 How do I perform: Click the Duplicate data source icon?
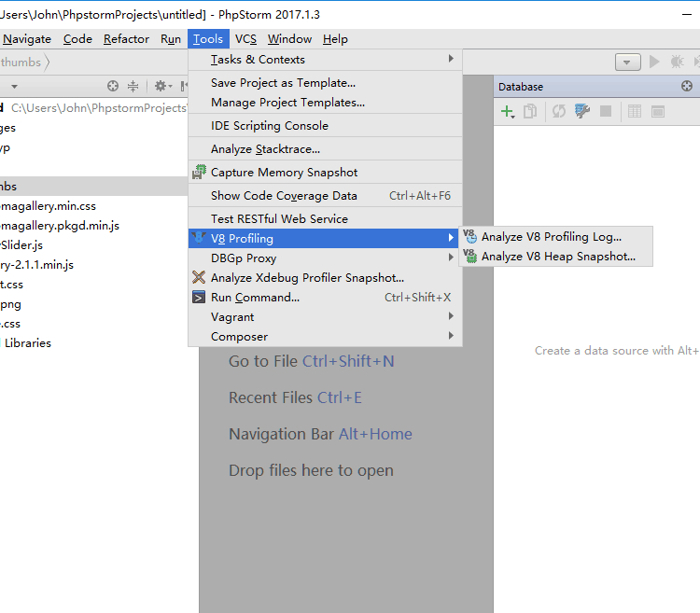[530, 112]
